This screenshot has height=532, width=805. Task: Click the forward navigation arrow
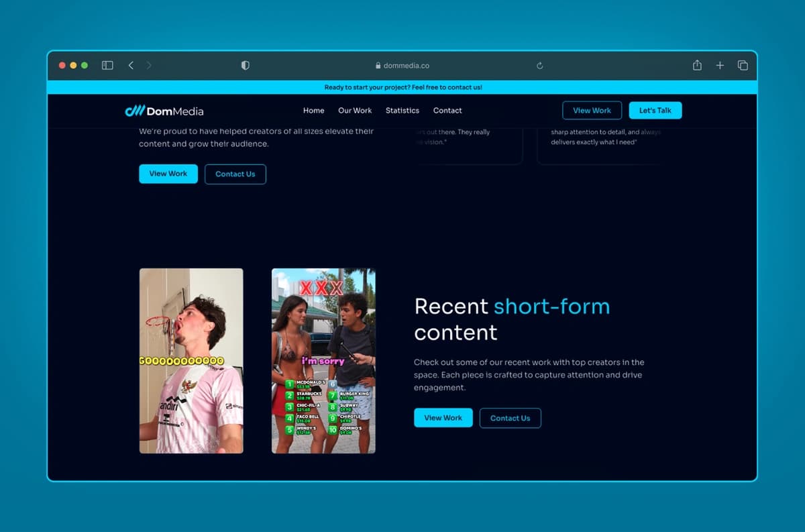click(149, 65)
